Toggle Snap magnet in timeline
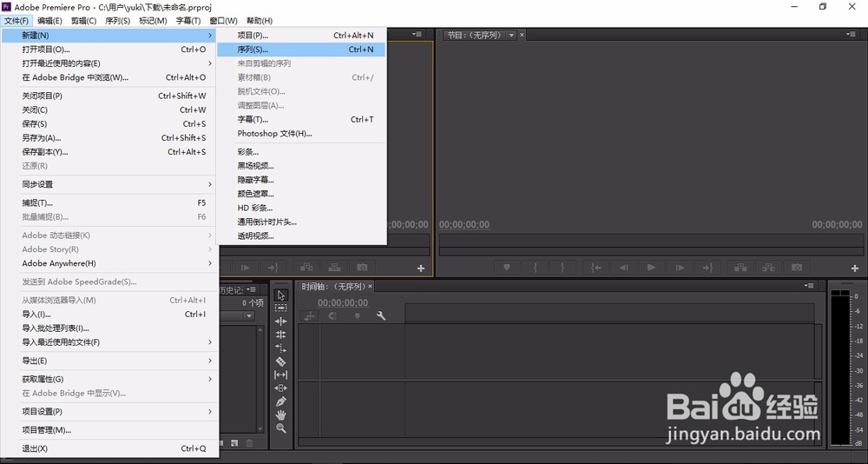This screenshot has width=868, height=464. click(332, 315)
